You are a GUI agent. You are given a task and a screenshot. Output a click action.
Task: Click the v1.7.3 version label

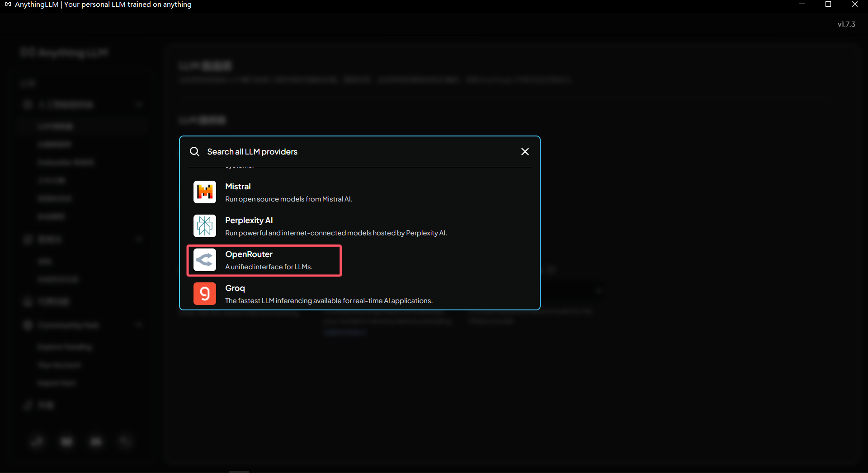point(846,24)
